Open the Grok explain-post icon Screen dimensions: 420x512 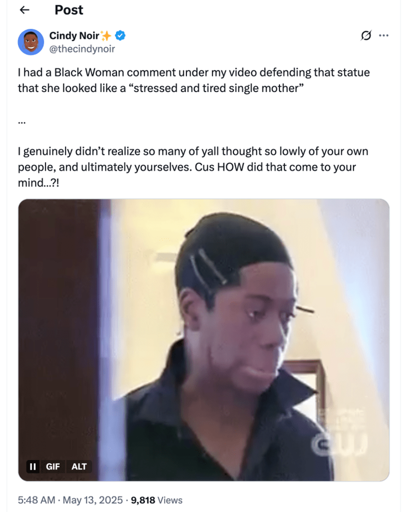(x=366, y=35)
